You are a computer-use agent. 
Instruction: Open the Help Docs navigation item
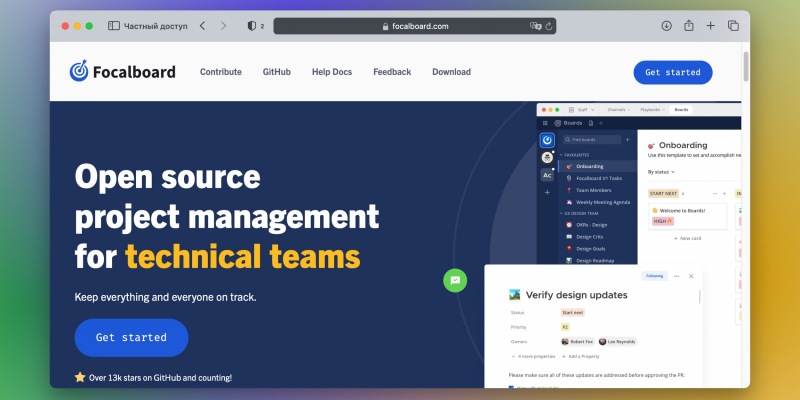(332, 72)
